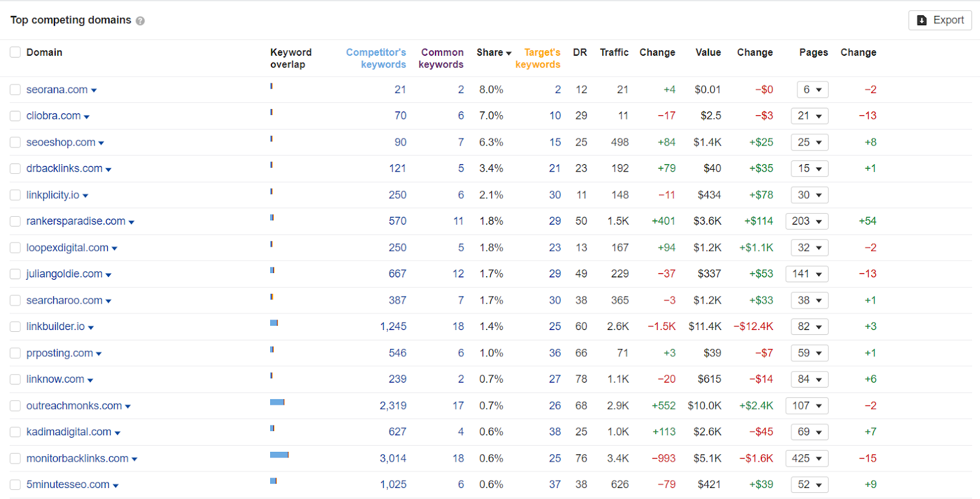Click keyword overlap bar for outreachmonks.com
The width and height of the screenshot is (980, 499).
(277, 402)
